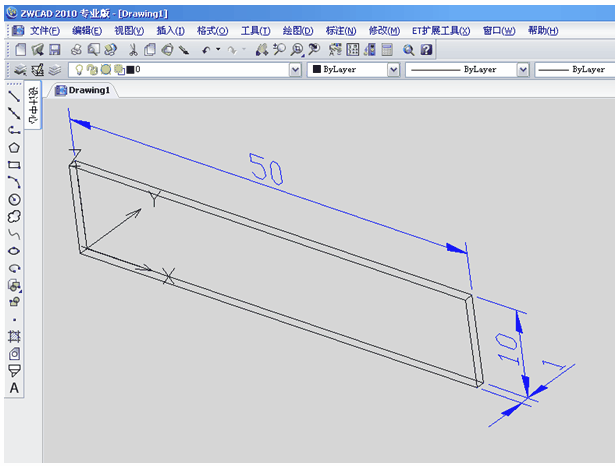Toggle layer freeze sun icon
This screenshot has width=616, height=466.
[x=92, y=70]
